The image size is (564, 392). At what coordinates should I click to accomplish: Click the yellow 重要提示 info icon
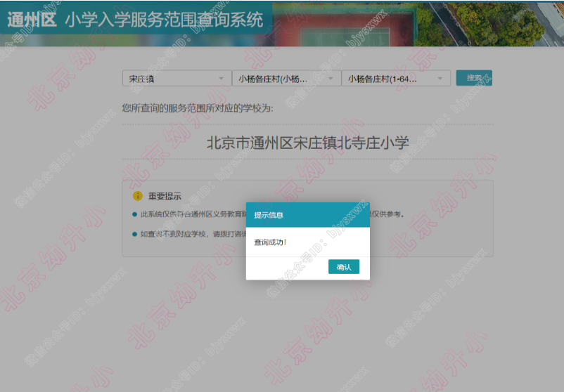(x=138, y=196)
